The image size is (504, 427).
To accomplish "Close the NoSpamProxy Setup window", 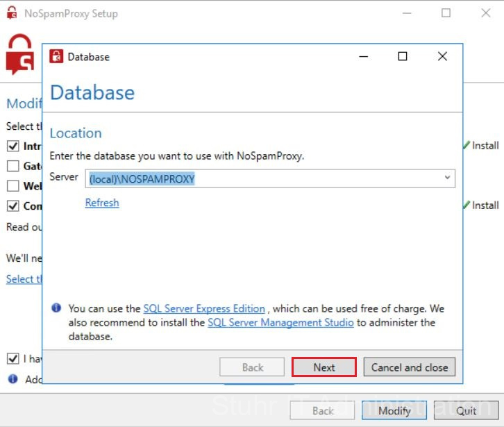I will coord(486,13).
